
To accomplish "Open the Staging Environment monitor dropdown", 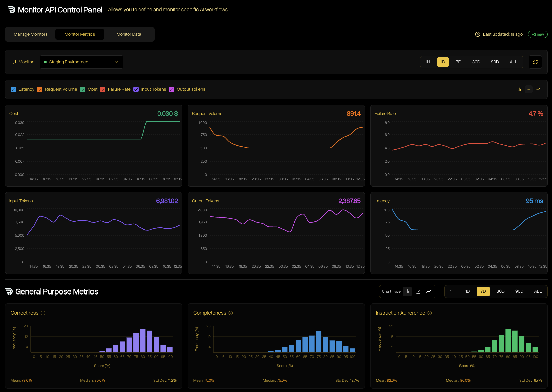I will (x=81, y=62).
